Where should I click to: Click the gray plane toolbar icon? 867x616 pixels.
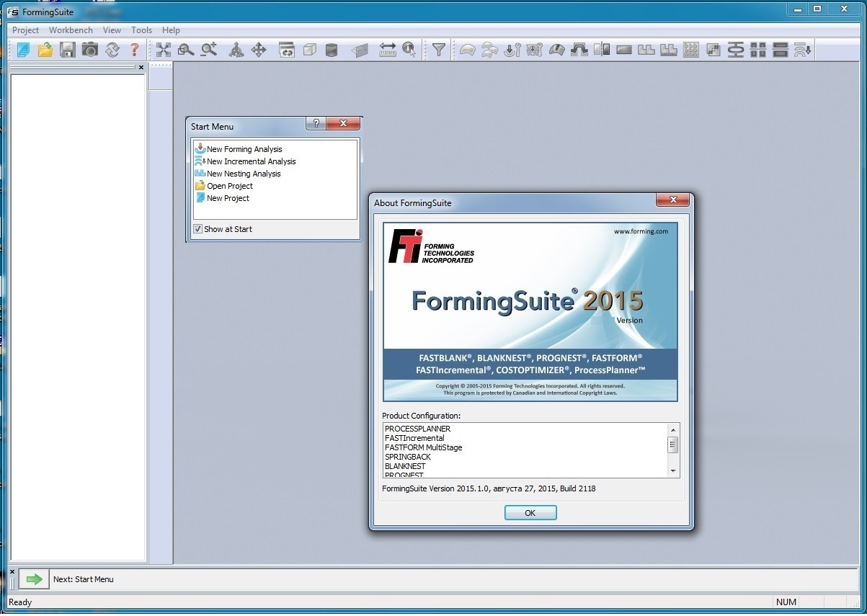tap(360, 50)
